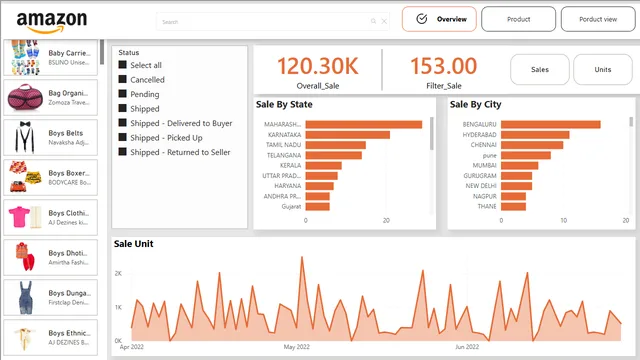Select the Boys Boxer product image
Screen dimensions: 640x360
[x=25, y=177]
